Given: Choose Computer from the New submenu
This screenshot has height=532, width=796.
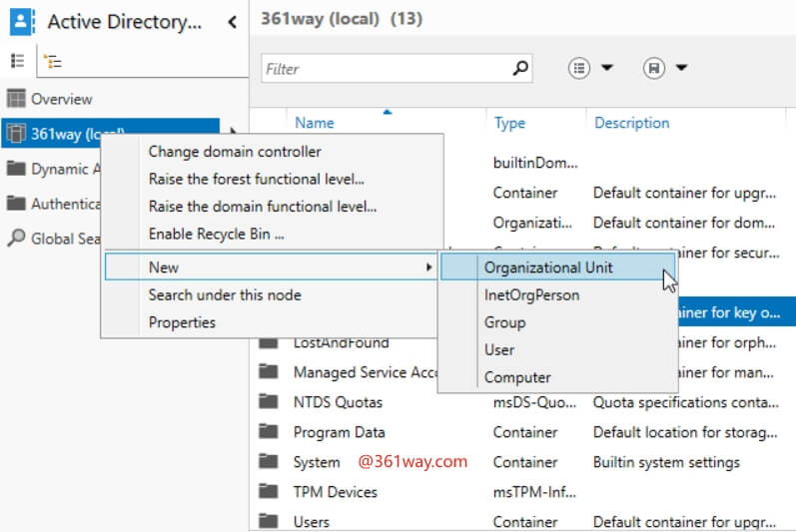Looking at the screenshot, I should 517,377.
